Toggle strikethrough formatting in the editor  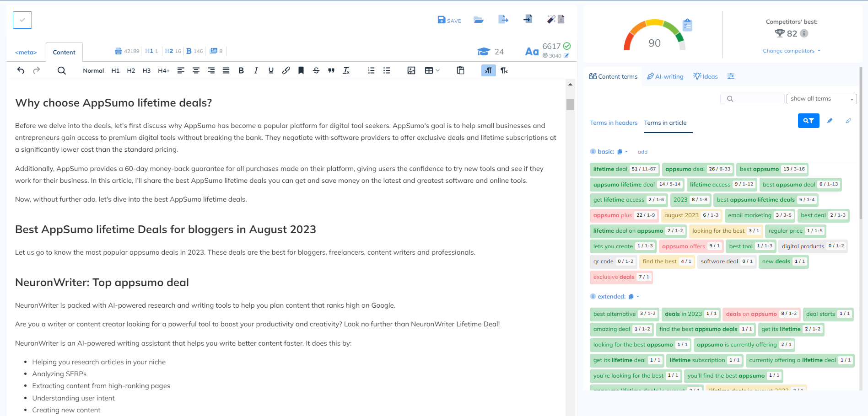(x=316, y=70)
